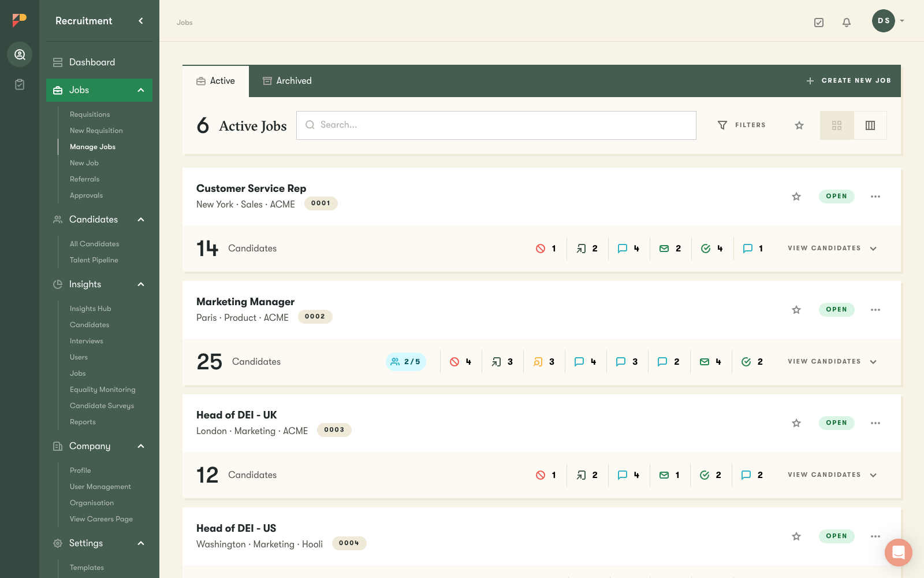This screenshot has height=578, width=924.
Task: Expand View Candidates for Head of DEI - UK
Action: pyautogui.click(x=832, y=475)
